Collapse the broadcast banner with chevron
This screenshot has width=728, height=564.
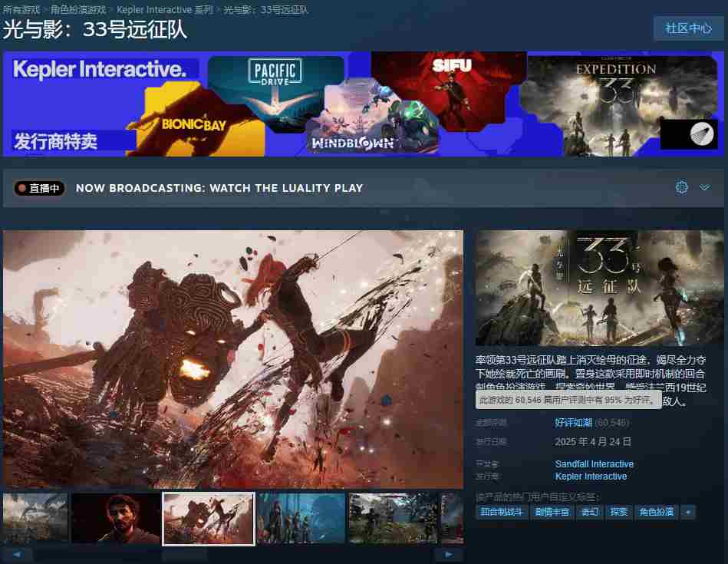(705, 187)
